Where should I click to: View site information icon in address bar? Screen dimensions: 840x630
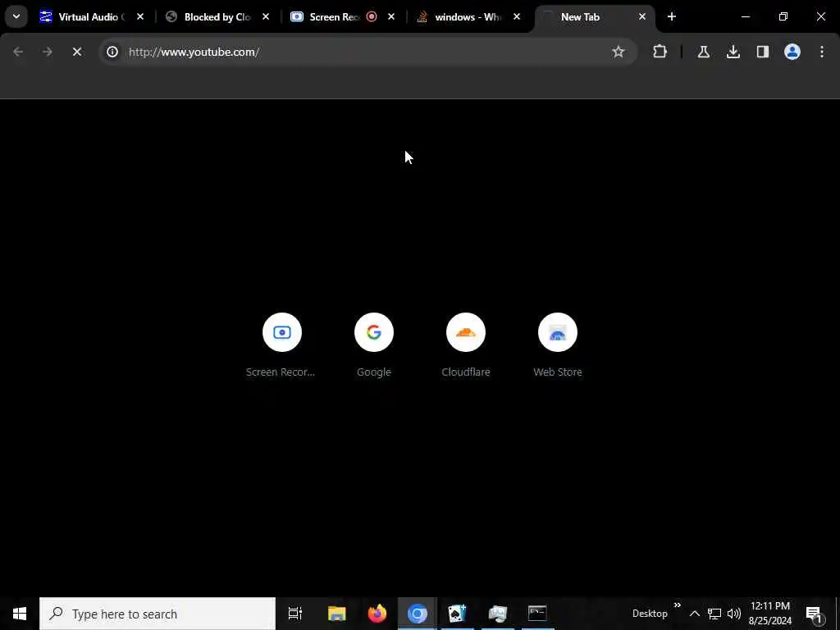(112, 52)
